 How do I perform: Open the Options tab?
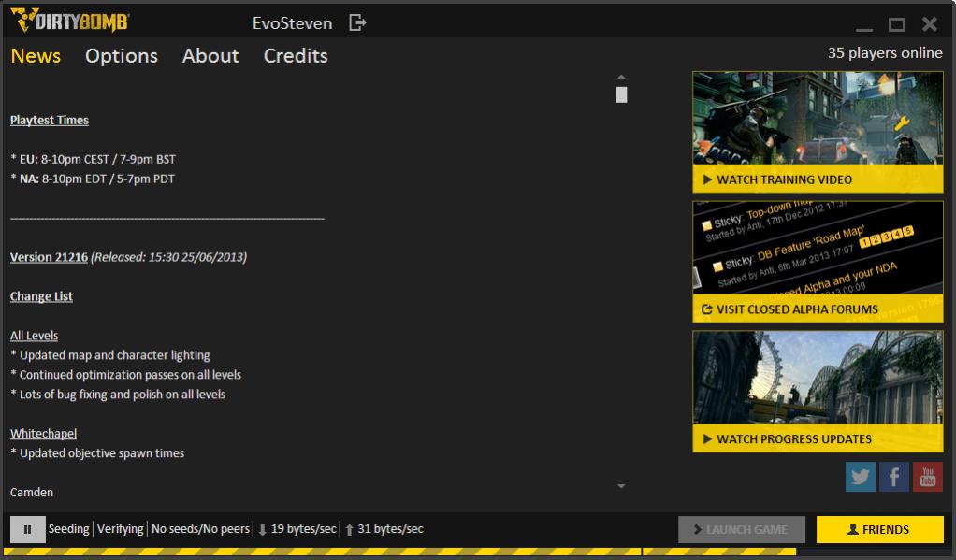click(122, 56)
